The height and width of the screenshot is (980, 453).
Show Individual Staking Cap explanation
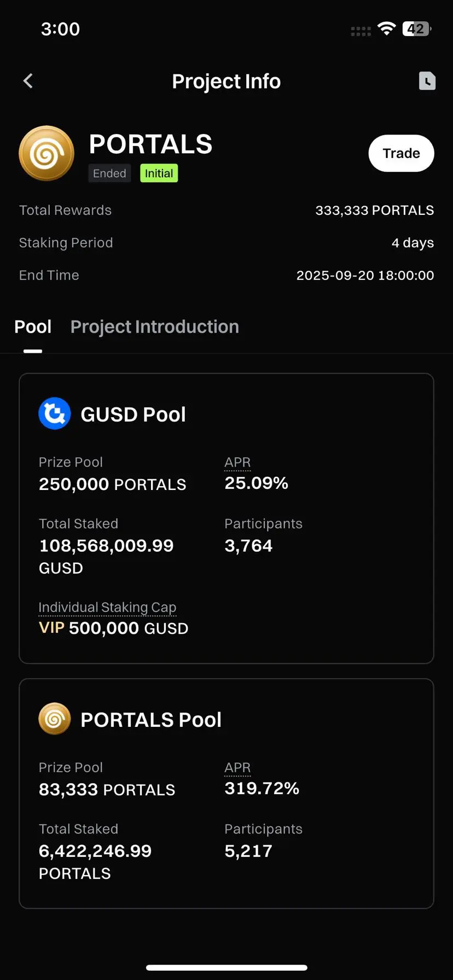(107, 608)
